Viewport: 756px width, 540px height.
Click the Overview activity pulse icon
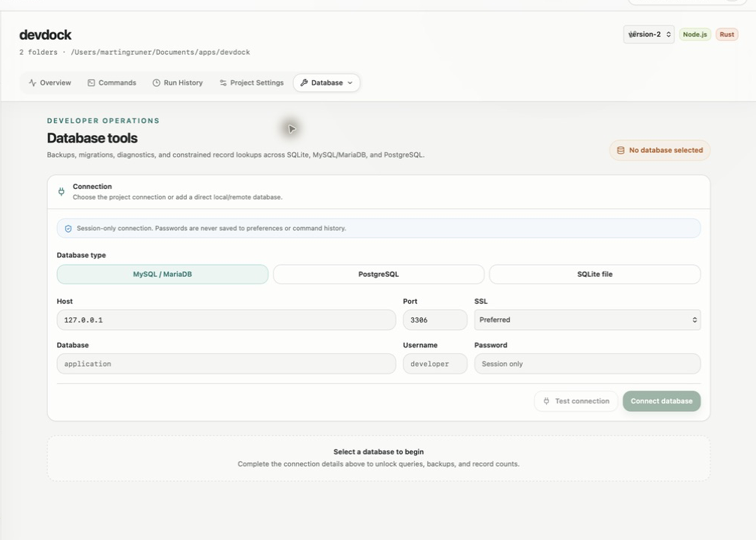point(32,83)
